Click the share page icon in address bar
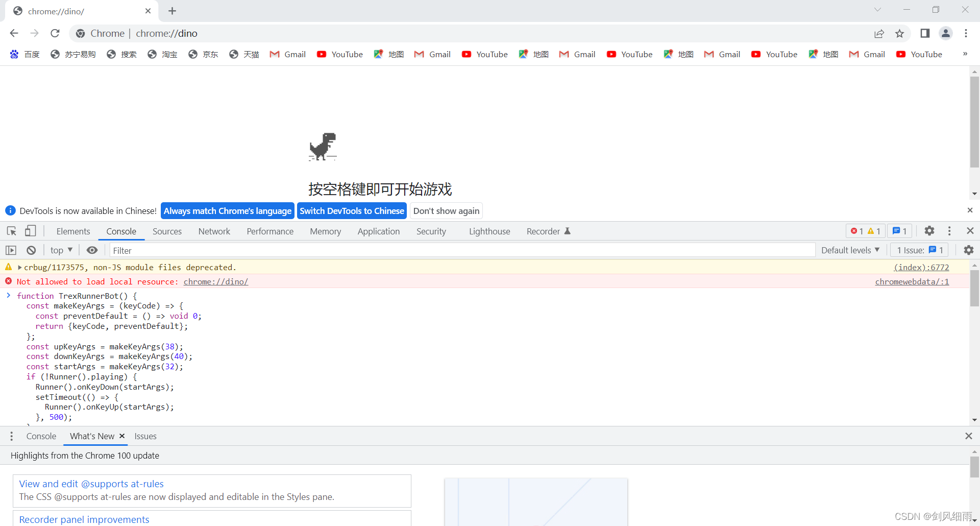 coord(879,33)
